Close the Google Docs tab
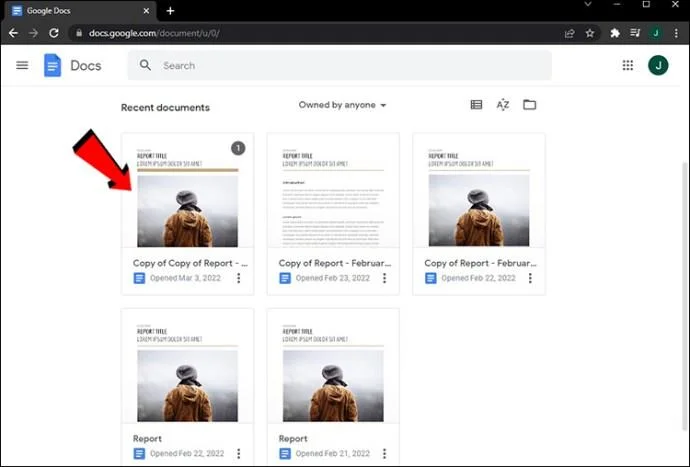690x467 pixels. click(146, 11)
